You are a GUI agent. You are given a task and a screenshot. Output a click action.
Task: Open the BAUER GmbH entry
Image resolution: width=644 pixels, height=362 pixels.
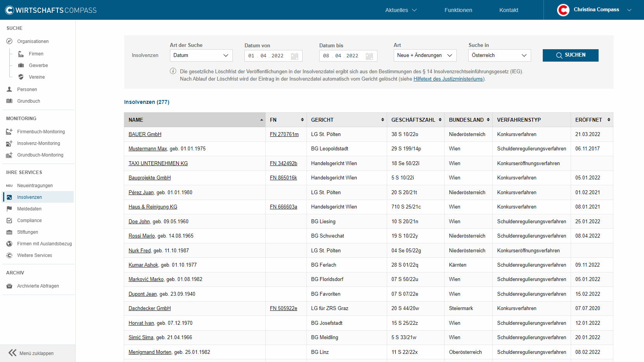pyautogui.click(x=145, y=134)
